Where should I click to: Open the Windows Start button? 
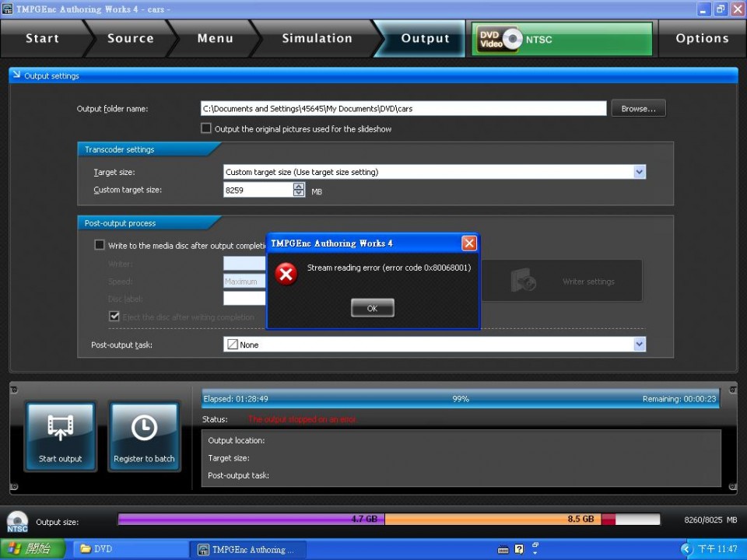(33, 549)
